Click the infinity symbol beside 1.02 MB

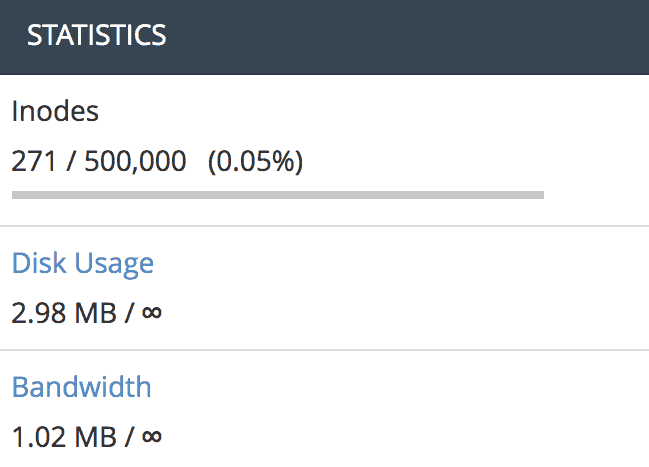point(152,436)
